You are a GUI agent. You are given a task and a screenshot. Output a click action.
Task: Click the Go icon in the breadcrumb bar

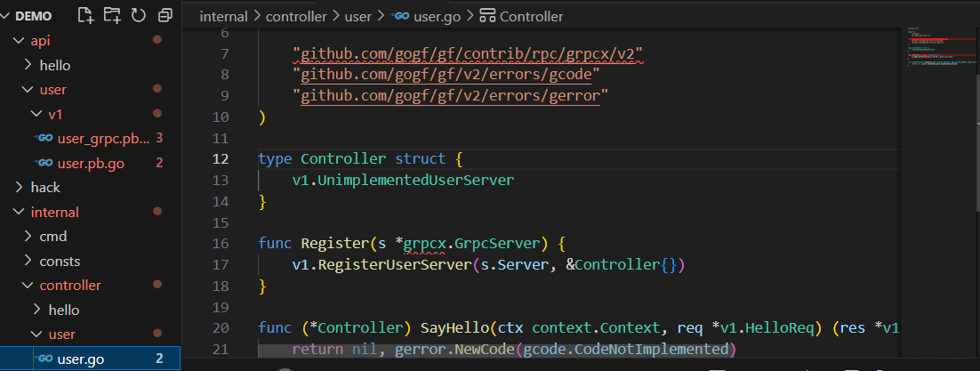pyautogui.click(x=400, y=16)
